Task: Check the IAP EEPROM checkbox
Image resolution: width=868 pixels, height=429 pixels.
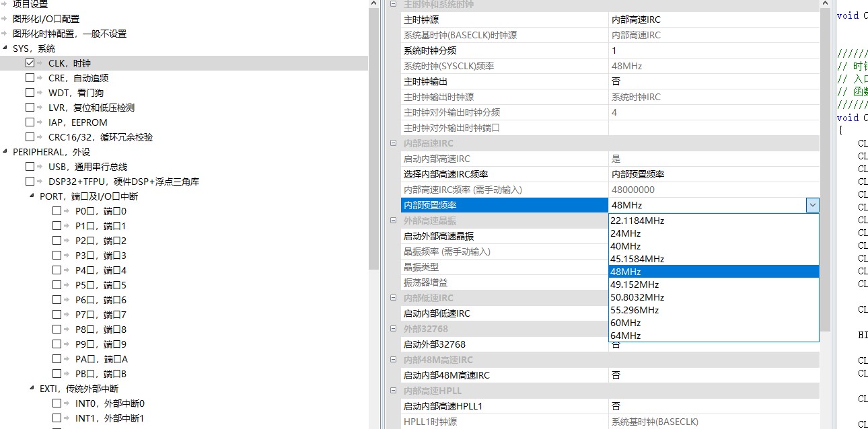Action: (x=30, y=122)
